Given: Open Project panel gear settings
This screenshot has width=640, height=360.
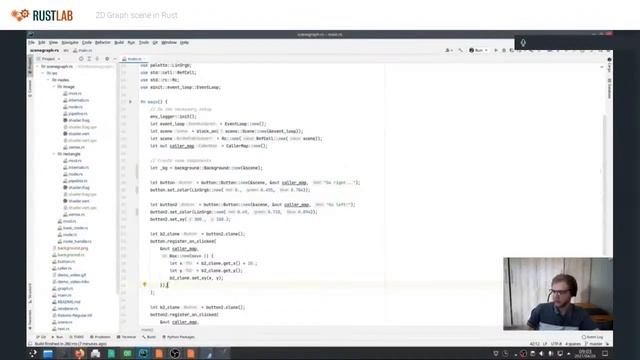Looking at the screenshot, I should 107,59.
